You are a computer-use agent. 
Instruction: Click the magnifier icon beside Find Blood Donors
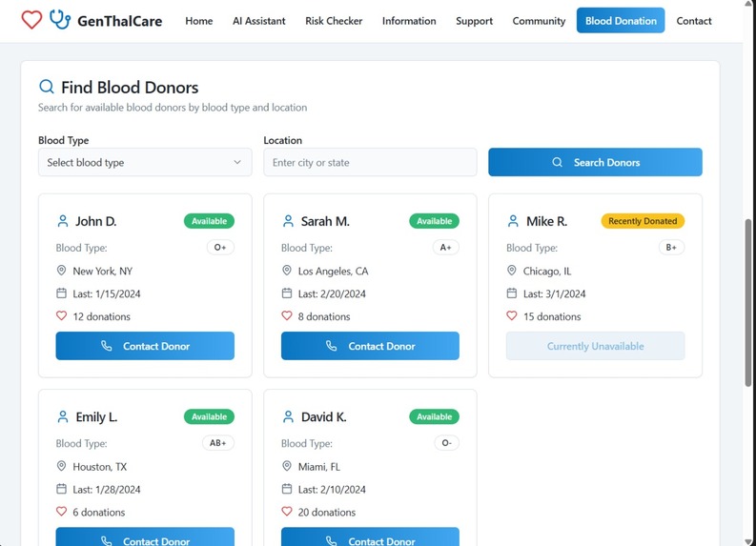click(47, 87)
